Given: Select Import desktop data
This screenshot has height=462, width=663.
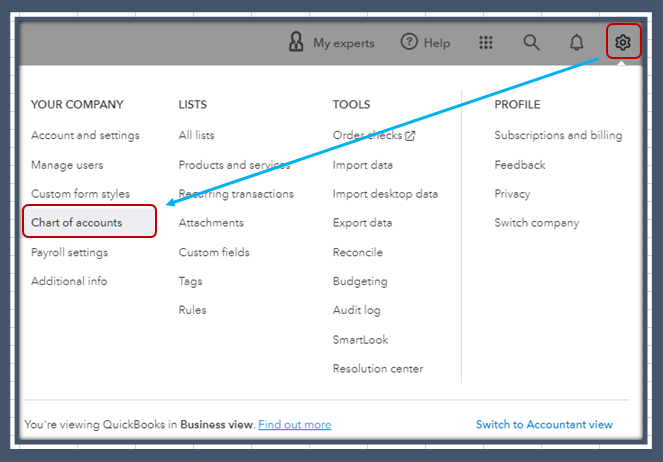Looking at the screenshot, I should (x=385, y=194).
